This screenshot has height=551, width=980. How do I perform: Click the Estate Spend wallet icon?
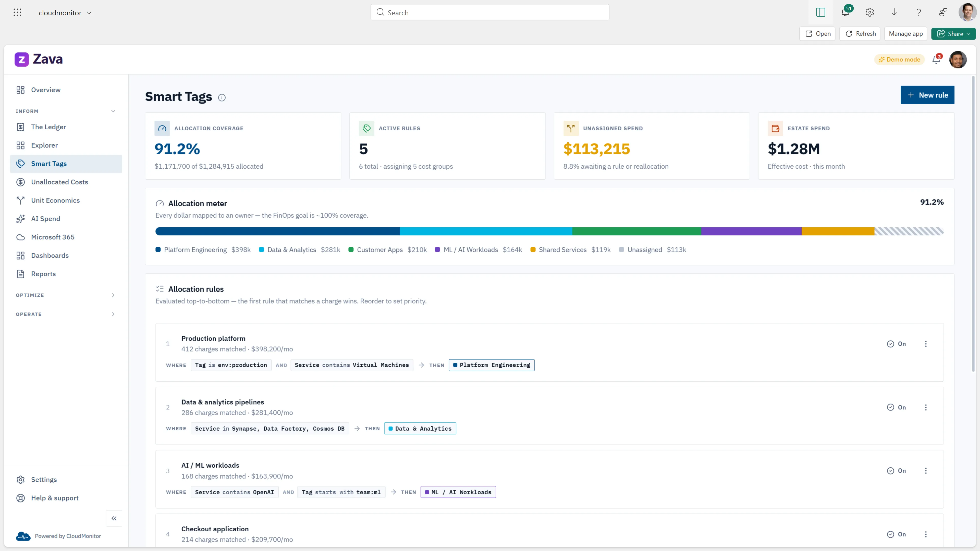[775, 129]
